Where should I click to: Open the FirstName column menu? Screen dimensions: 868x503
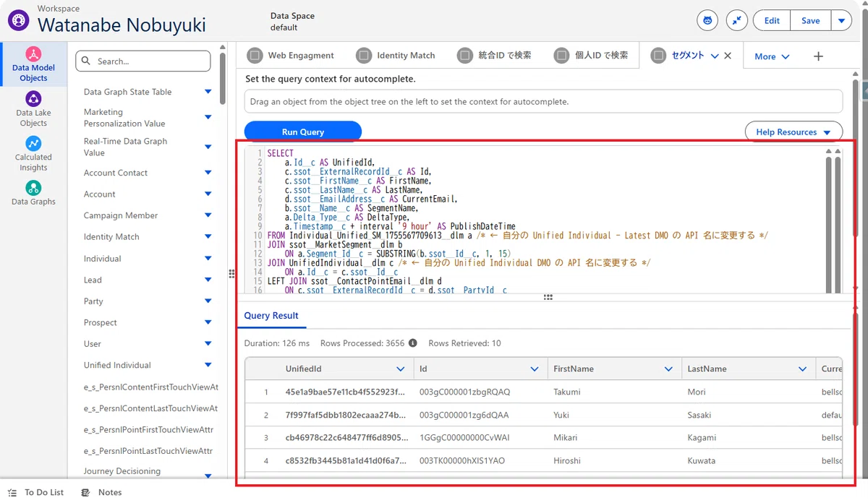point(668,369)
